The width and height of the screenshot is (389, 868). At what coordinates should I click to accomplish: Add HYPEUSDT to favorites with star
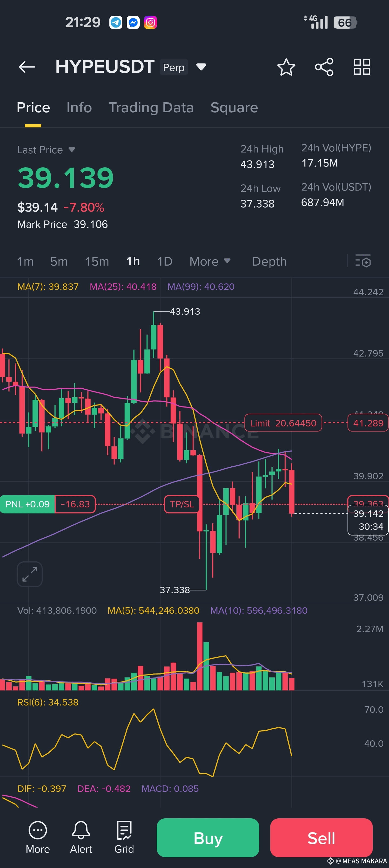(286, 67)
